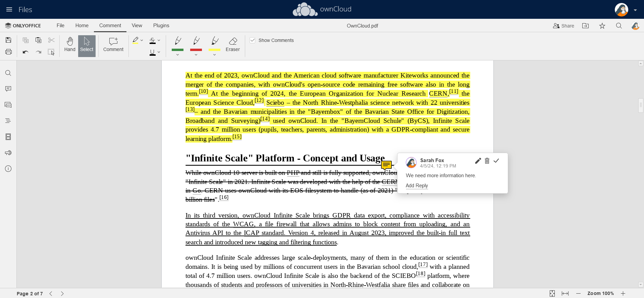Image resolution: width=644 pixels, height=298 pixels.
Task: Open the Plugins tab
Action: (161, 26)
